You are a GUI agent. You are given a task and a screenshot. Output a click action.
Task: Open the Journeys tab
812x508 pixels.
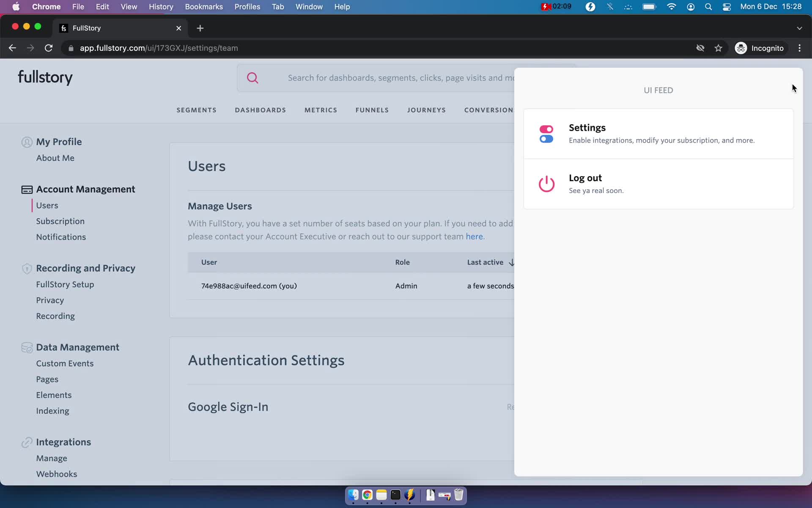[x=426, y=110]
